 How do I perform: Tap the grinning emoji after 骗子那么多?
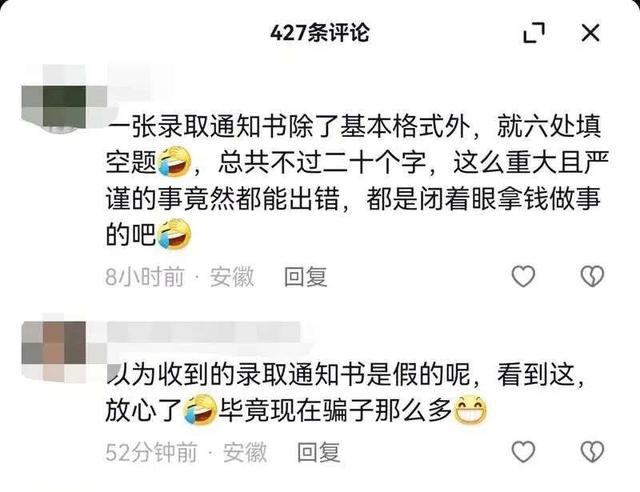[x=471, y=410]
